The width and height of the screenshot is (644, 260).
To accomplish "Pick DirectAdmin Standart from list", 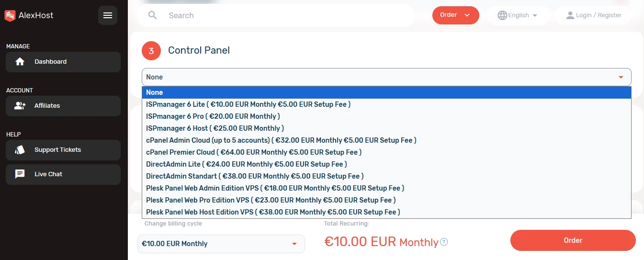I will coord(255,176).
